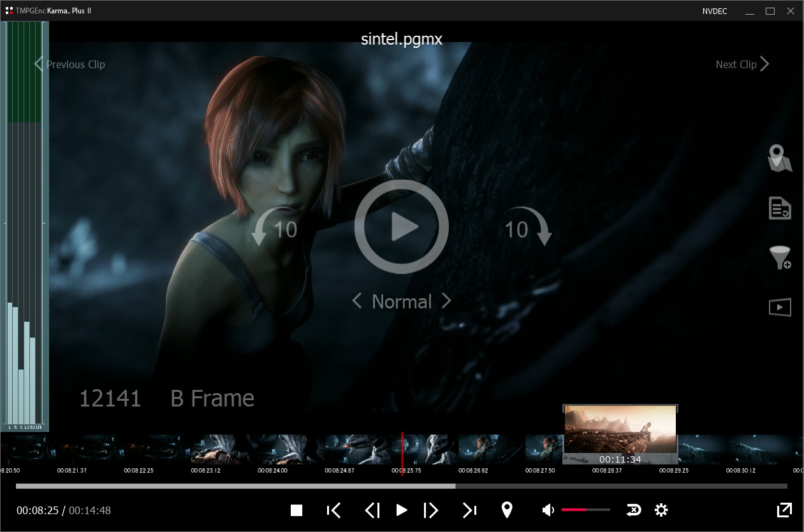Jump to previous chapter in bottom controls
804x532 pixels.
click(x=333, y=510)
